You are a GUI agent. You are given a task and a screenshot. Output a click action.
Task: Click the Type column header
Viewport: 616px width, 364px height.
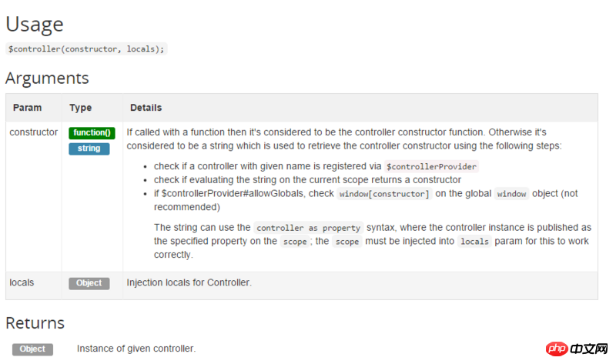point(80,108)
